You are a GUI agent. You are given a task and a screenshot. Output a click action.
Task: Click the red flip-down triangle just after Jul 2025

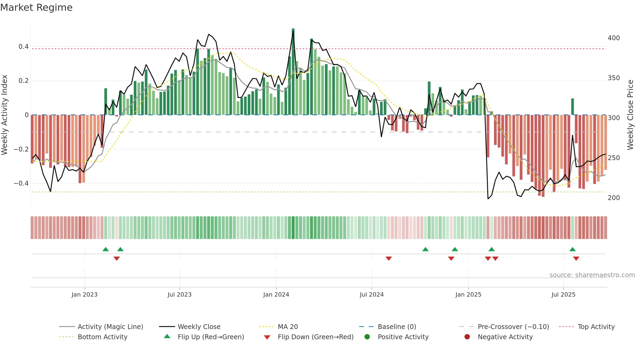click(x=576, y=258)
